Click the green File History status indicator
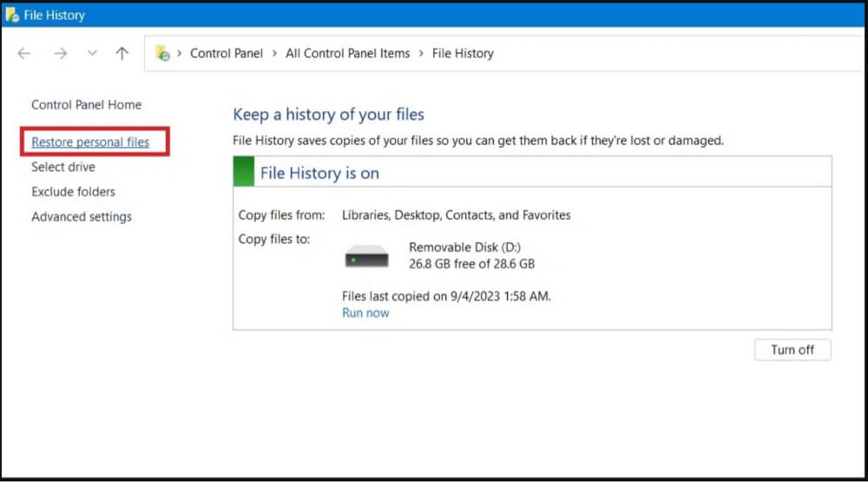 [x=244, y=171]
